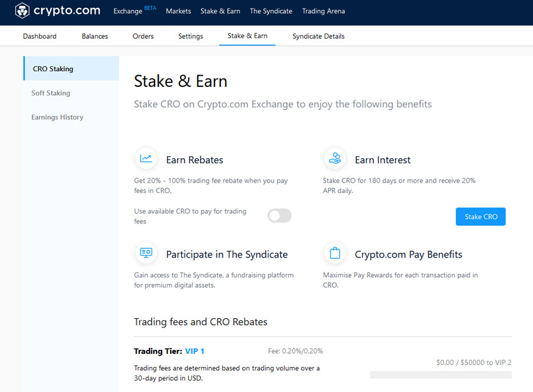Click the Crypto.com Pay Benefits heading
The image size is (533, 392).
coord(408,254)
